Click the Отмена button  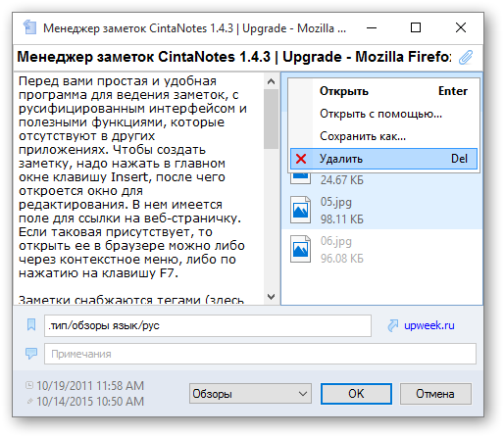pos(435,394)
